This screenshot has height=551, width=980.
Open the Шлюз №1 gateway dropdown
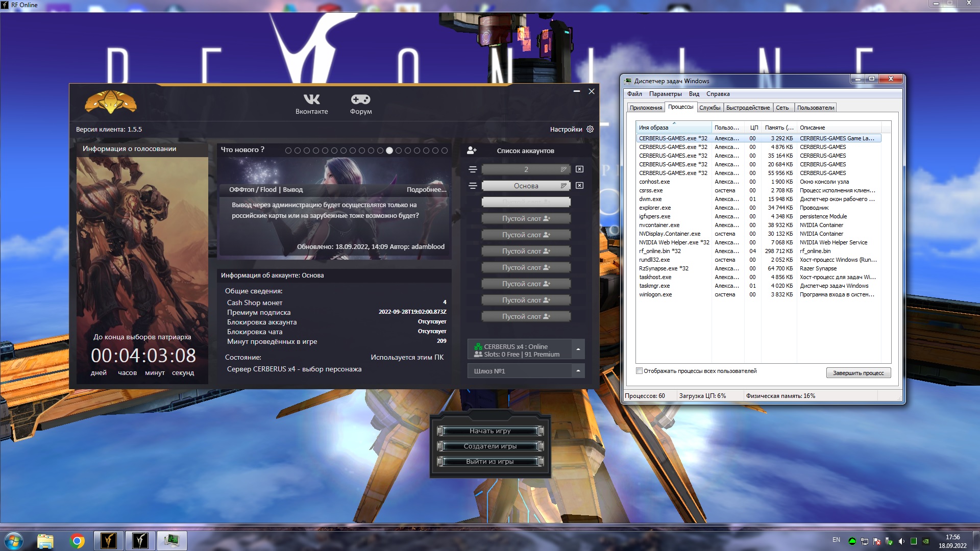pyautogui.click(x=526, y=371)
